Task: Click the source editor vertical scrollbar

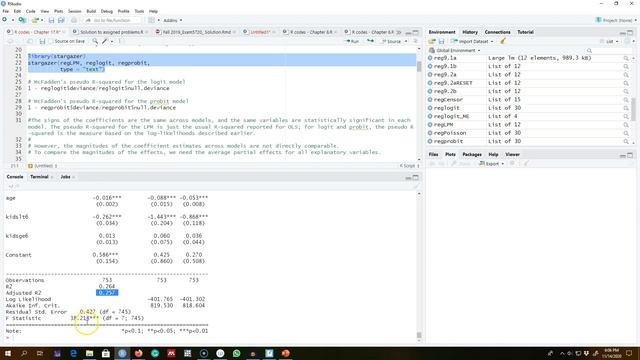Action: (x=419, y=103)
